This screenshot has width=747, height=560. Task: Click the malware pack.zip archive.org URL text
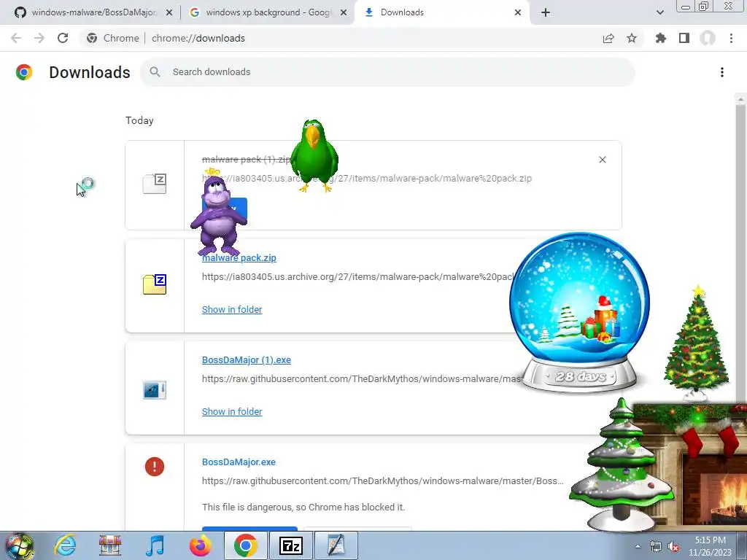tap(357, 276)
